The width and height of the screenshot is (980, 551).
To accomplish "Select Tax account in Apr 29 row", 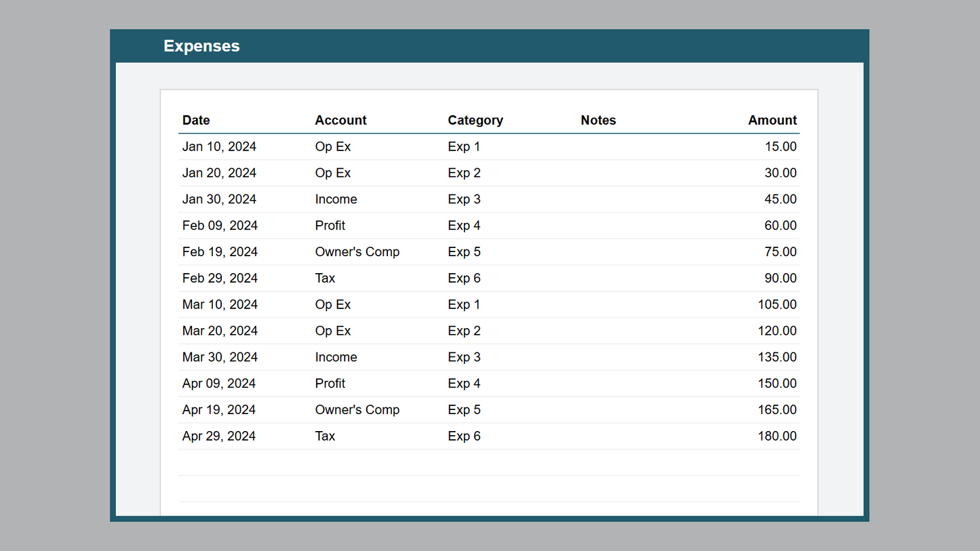I will tap(325, 436).
